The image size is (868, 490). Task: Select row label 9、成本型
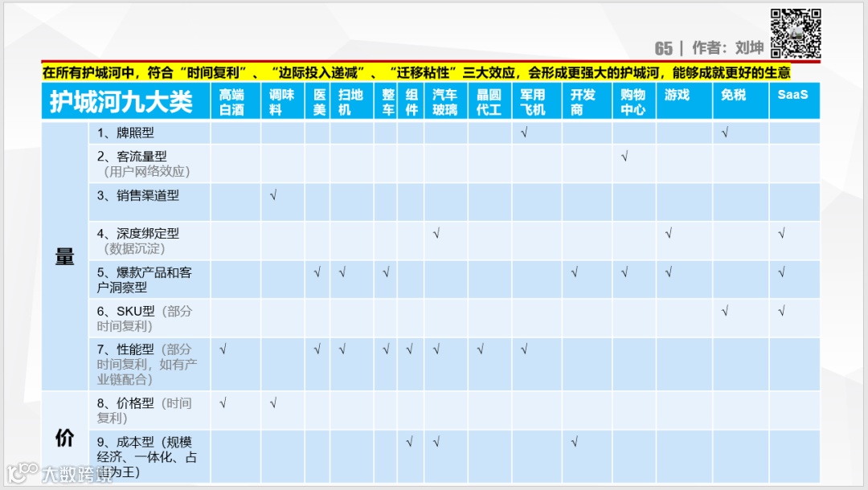coord(125,442)
